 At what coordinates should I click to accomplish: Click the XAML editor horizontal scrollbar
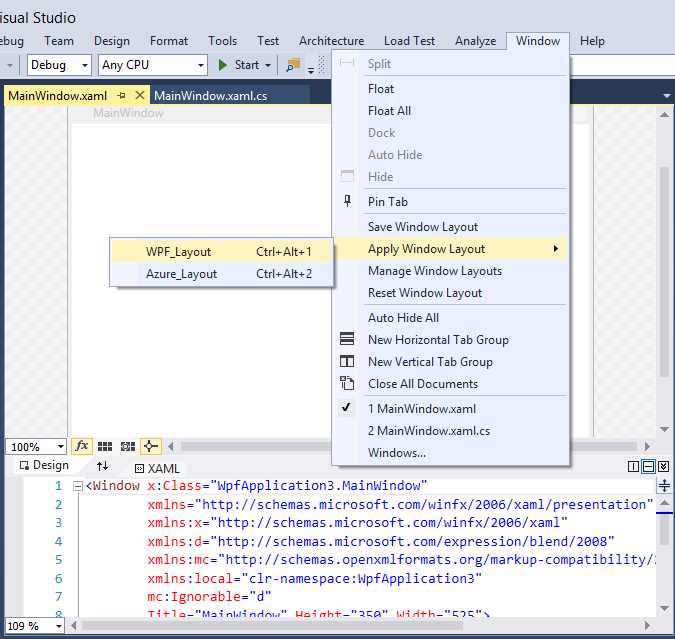tap(272, 625)
